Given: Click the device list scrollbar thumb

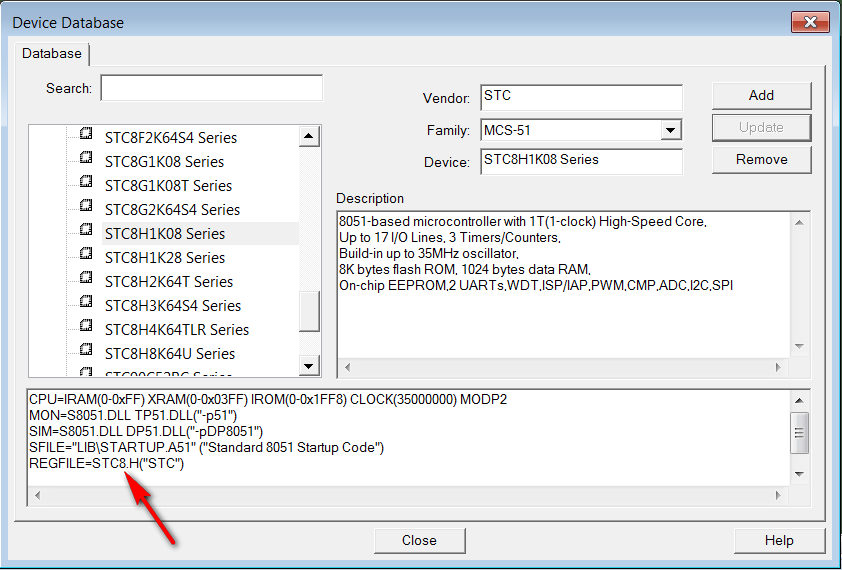Looking at the screenshot, I should tap(309, 312).
